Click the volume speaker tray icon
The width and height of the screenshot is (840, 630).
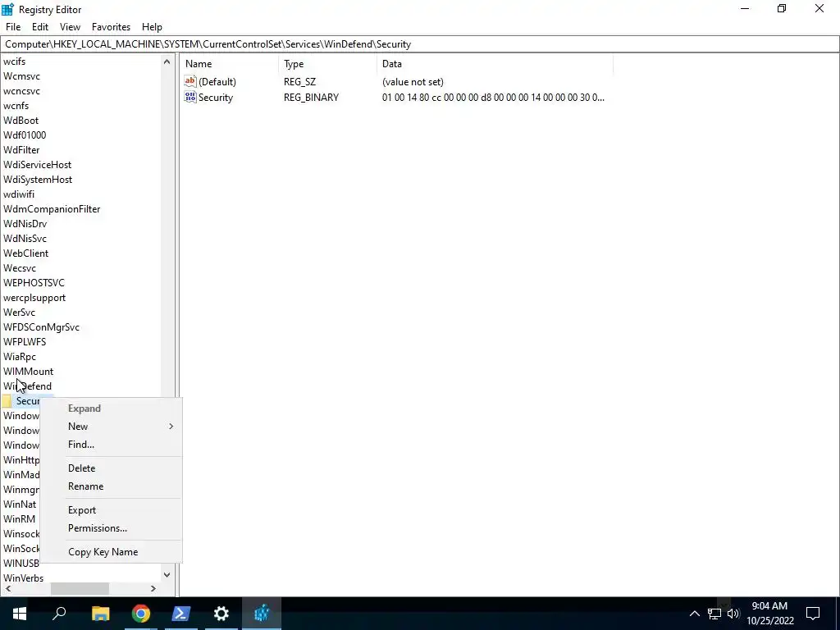(x=733, y=614)
